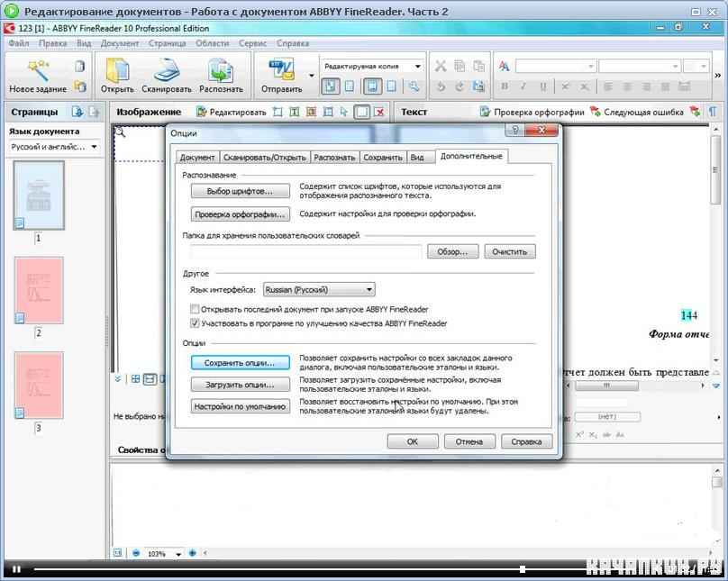Image resolution: width=728 pixels, height=581 pixels.
Task: Click the Редактировать image edit icon
Action: pos(201,112)
